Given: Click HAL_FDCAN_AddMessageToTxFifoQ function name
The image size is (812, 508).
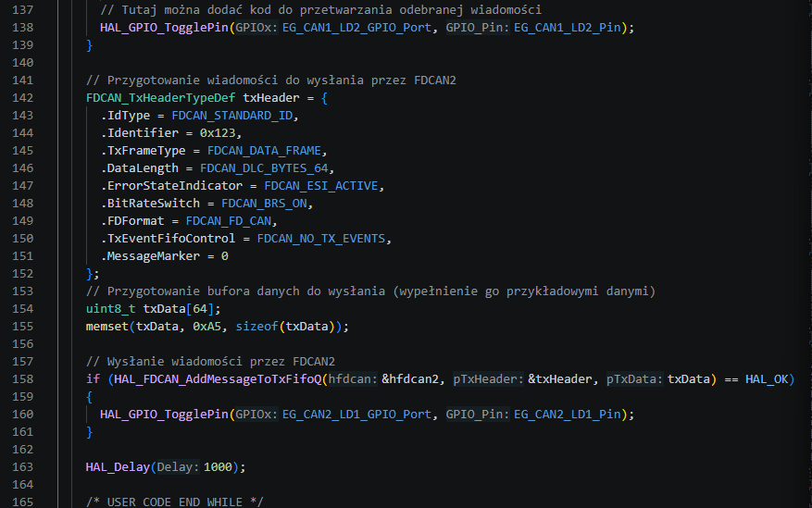Looking at the screenshot, I should 218,379.
